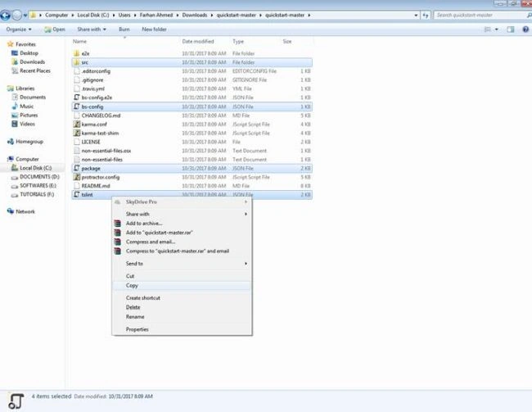Sort by the Type column header

click(x=238, y=42)
